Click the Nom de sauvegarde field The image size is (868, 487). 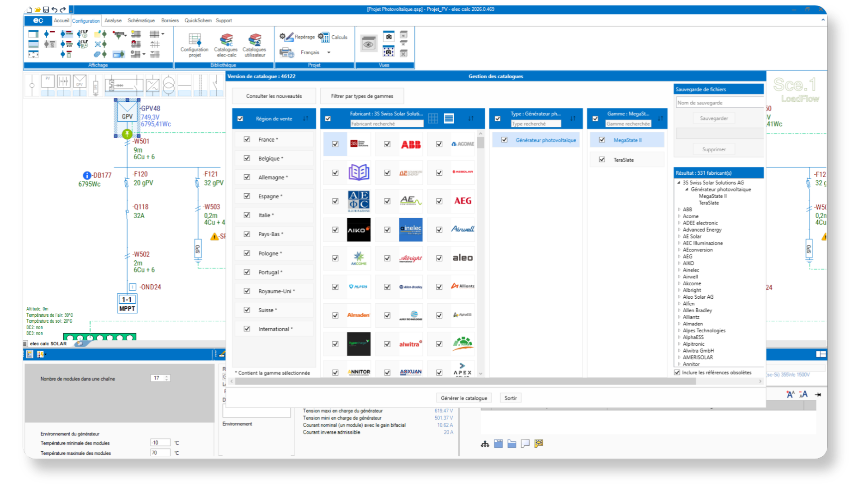718,103
